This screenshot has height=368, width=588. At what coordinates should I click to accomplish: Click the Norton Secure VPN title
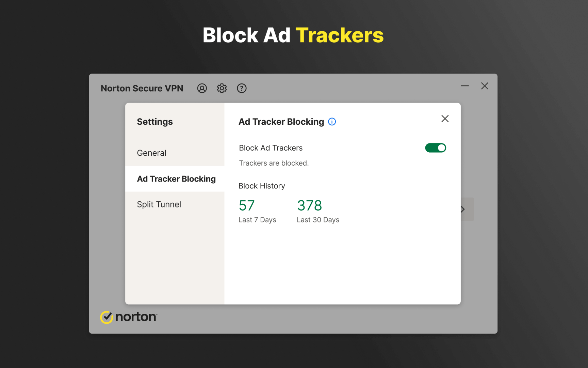(142, 88)
